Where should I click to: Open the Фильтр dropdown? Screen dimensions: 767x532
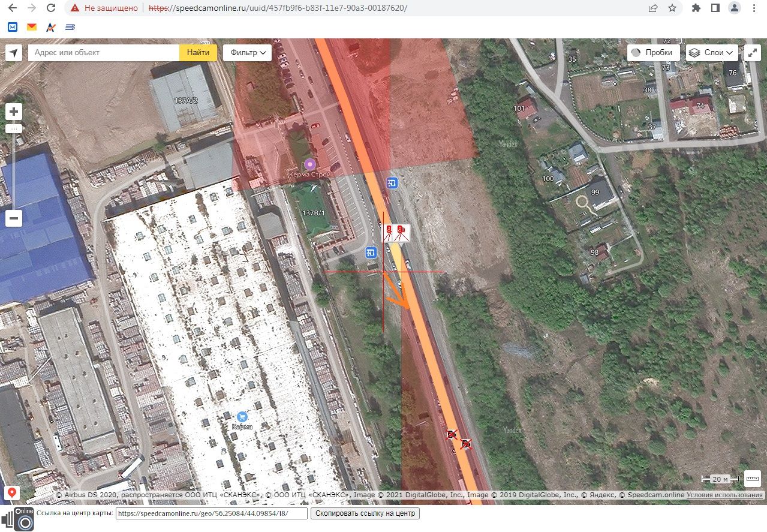point(247,53)
